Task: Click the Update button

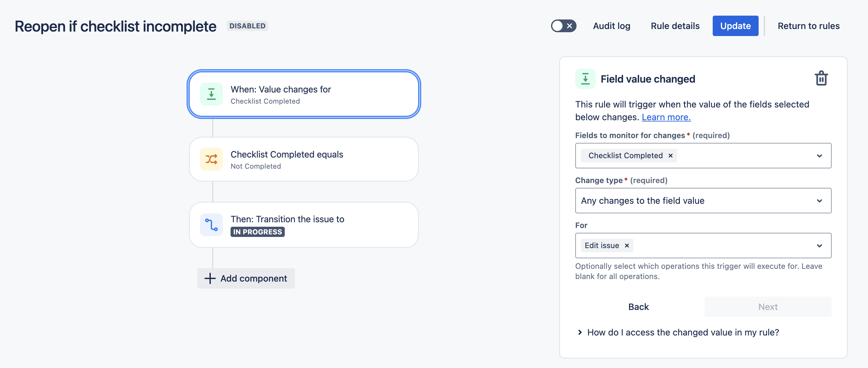Action: pyautogui.click(x=735, y=26)
